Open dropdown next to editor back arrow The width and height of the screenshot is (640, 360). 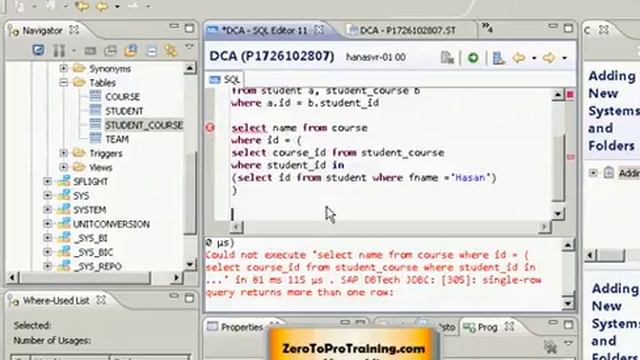534,58
